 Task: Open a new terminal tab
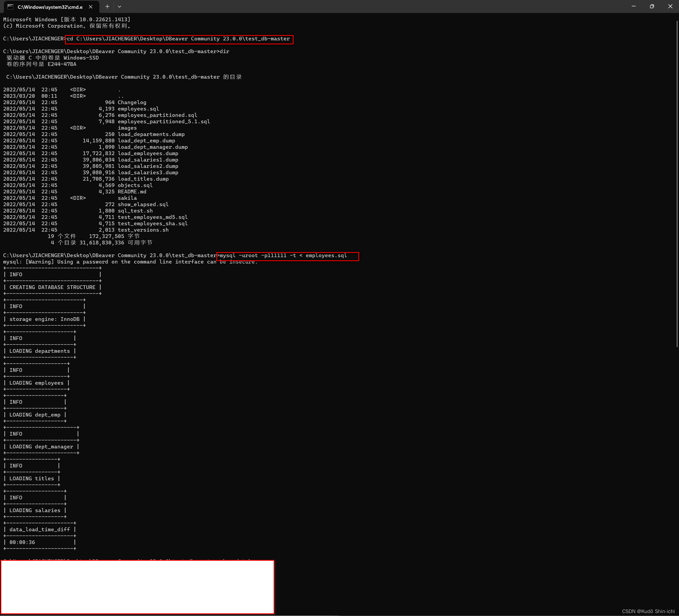tap(108, 6)
